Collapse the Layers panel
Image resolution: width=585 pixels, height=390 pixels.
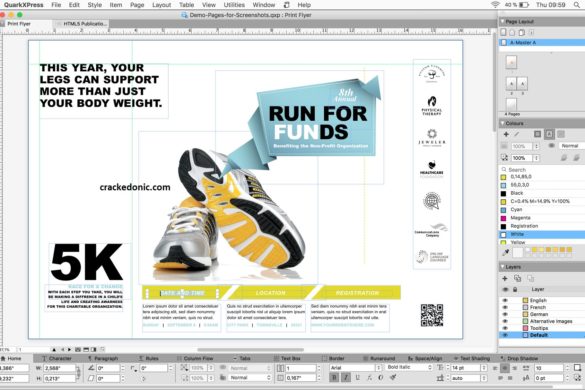tap(502, 267)
